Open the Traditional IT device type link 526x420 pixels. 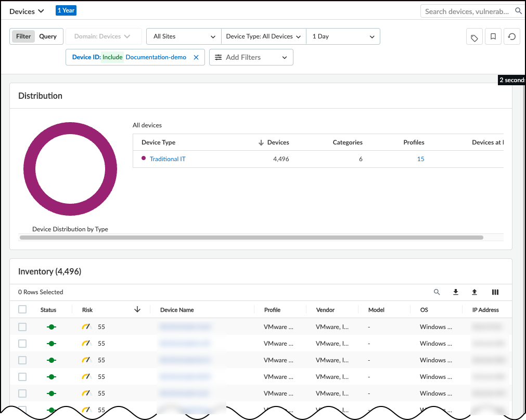click(x=168, y=159)
